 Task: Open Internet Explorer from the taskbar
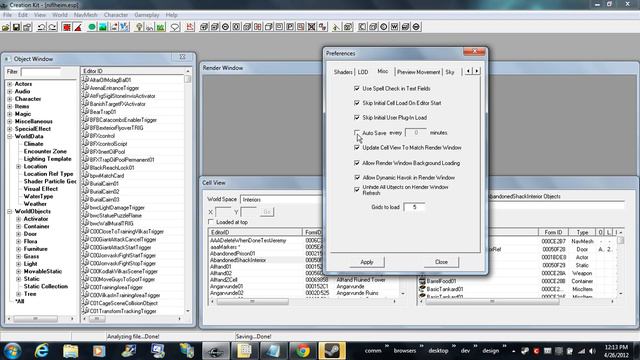[42, 351]
